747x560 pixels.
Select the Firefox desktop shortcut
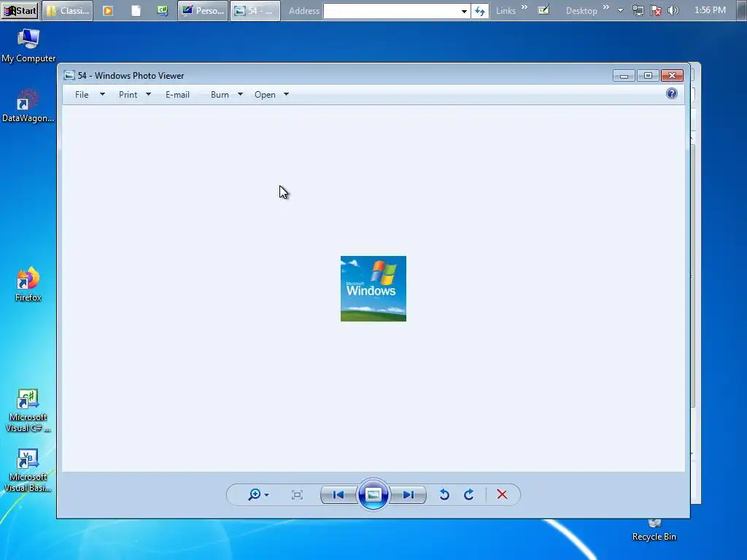click(28, 285)
